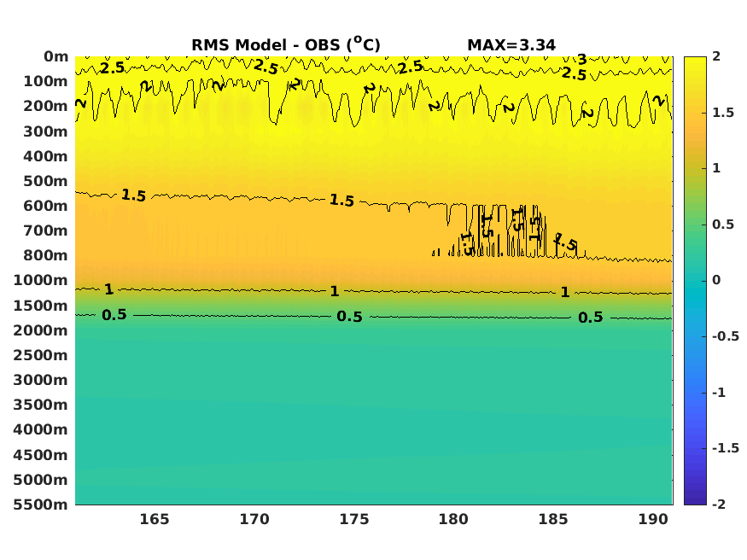Click the '175' x-axis tick label
Image resolution: width=747 pixels, height=560 pixels.
(x=354, y=519)
